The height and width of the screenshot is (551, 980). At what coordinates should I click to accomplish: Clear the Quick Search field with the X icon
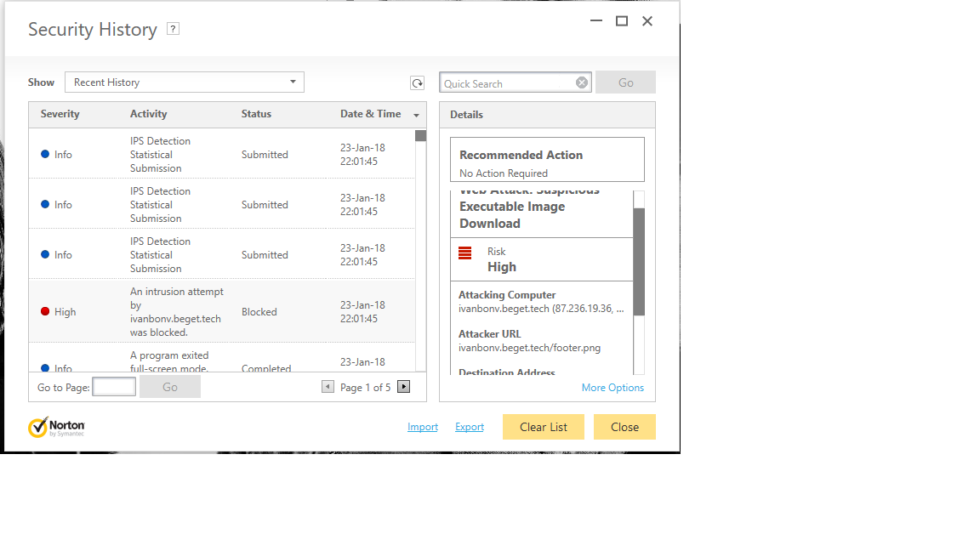pos(582,82)
